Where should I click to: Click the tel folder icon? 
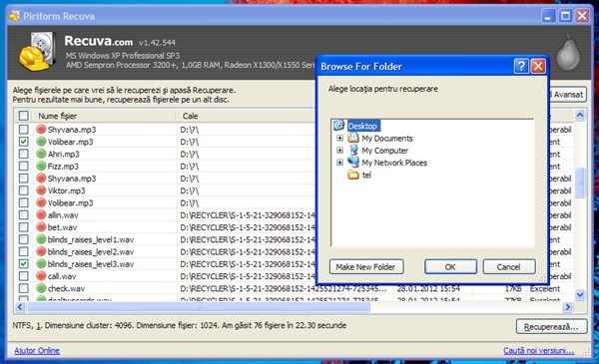pyautogui.click(x=353, y=175)
